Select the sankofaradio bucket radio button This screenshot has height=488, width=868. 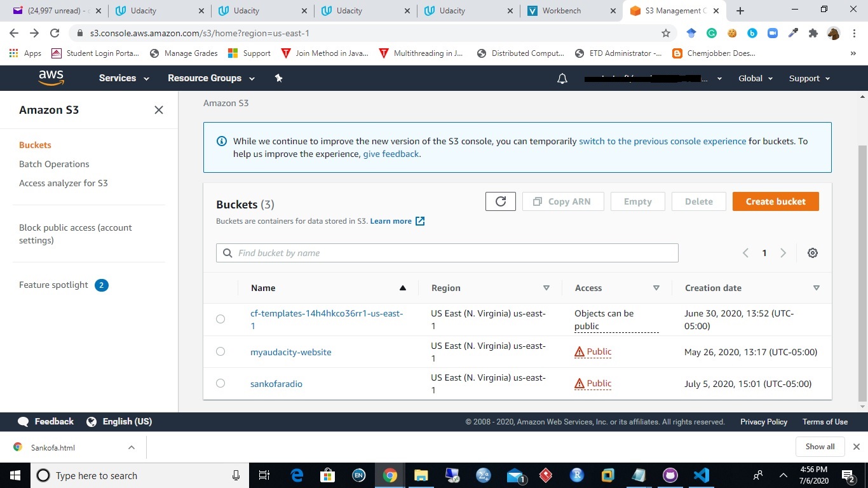pyautogui.click(x=220, y=383)
